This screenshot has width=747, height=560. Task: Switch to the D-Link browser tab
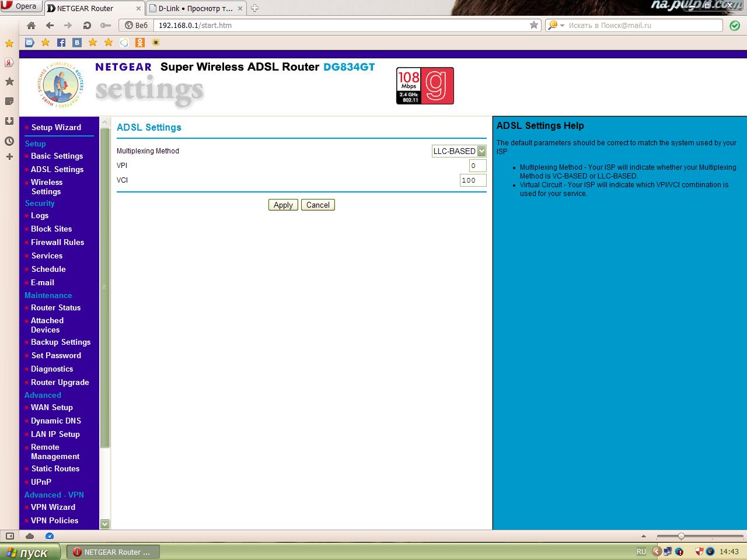point(195,8)
